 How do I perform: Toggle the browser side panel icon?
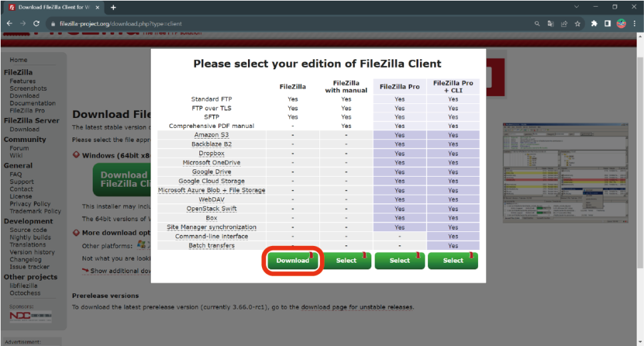click(607, 24)
